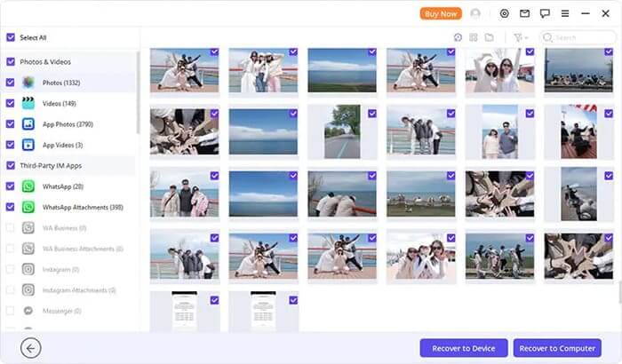This screenshot has width=622, height=364.
Task: Select the Third-Party IM Apps heading
Action: click(51, 166)
